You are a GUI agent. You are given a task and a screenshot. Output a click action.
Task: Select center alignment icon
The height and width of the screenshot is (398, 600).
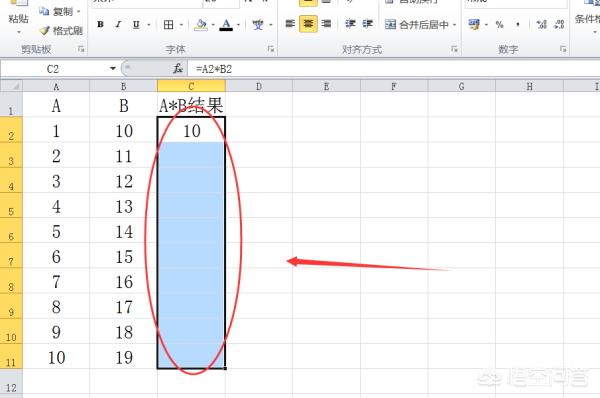coord(308,24)
